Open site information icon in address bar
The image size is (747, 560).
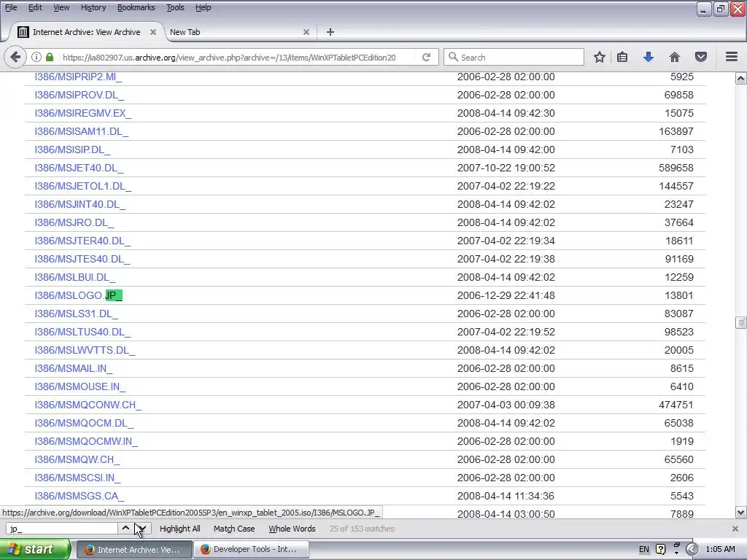(36, 57)
